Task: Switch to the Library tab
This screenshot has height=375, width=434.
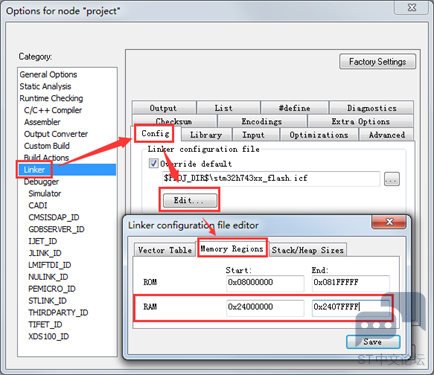Action: click(x=206, y=135)
